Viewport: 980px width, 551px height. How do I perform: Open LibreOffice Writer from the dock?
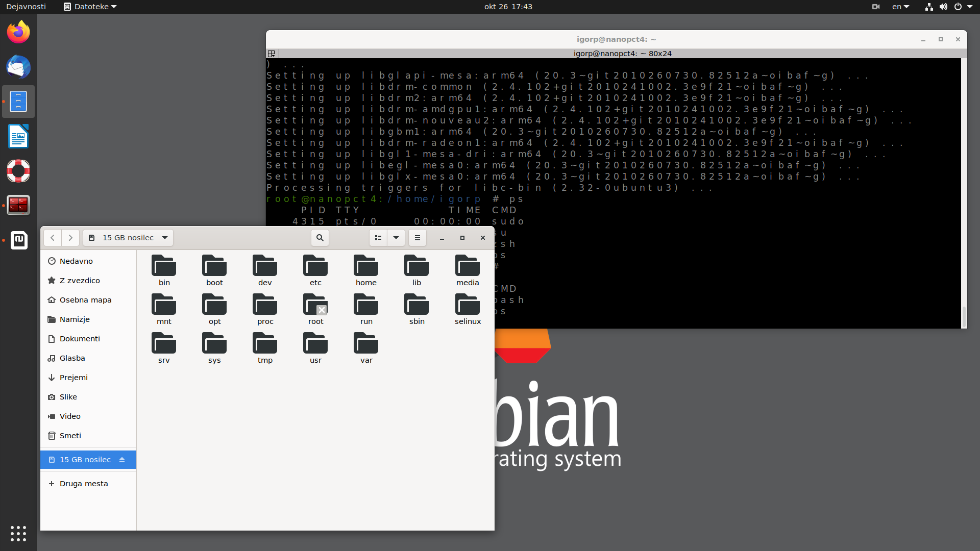tap(18, 136)
